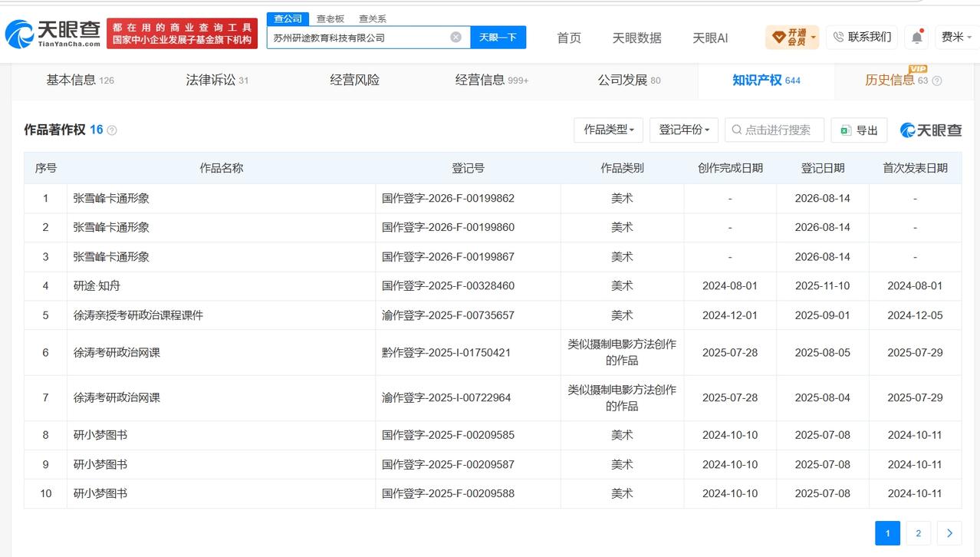Screen dimensions: 980x557
Task: Switch to 法律诉讼 tab
Action: coord(217,80)
